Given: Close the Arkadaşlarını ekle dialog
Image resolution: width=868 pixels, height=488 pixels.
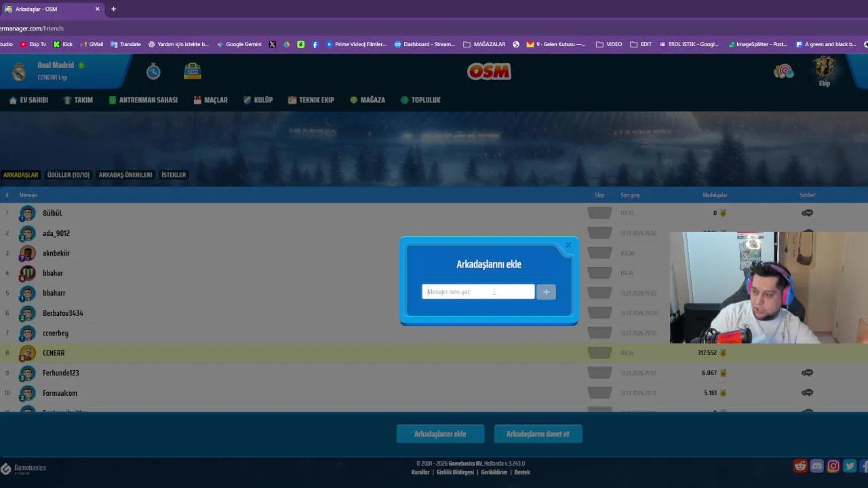Looking at the screenshot, I should tap(568, 245).
